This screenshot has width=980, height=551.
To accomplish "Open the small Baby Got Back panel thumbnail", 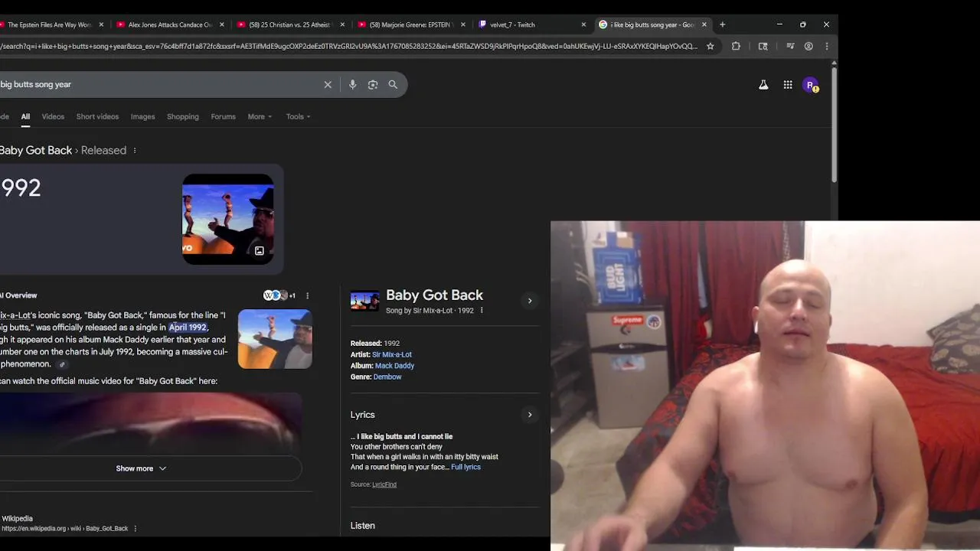I will click(364, 301).
